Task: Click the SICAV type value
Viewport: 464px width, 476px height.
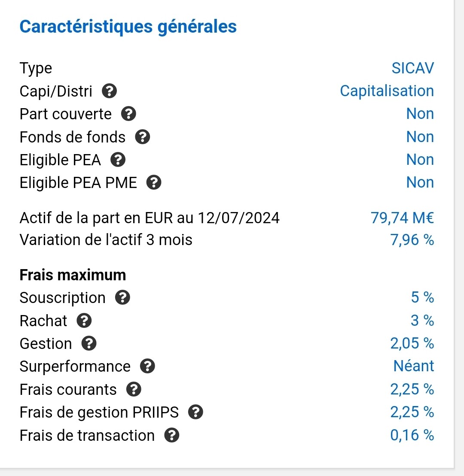Action: [x=412, y=68]
